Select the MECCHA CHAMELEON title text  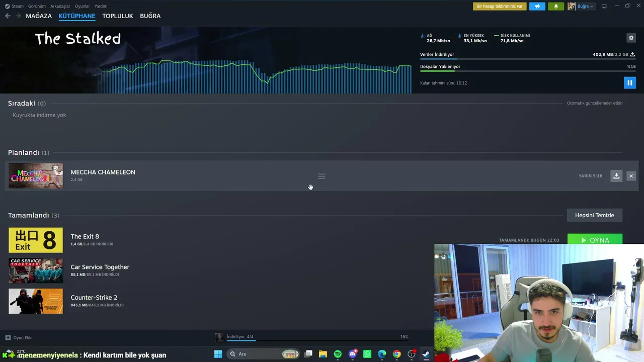click(103, 172)
